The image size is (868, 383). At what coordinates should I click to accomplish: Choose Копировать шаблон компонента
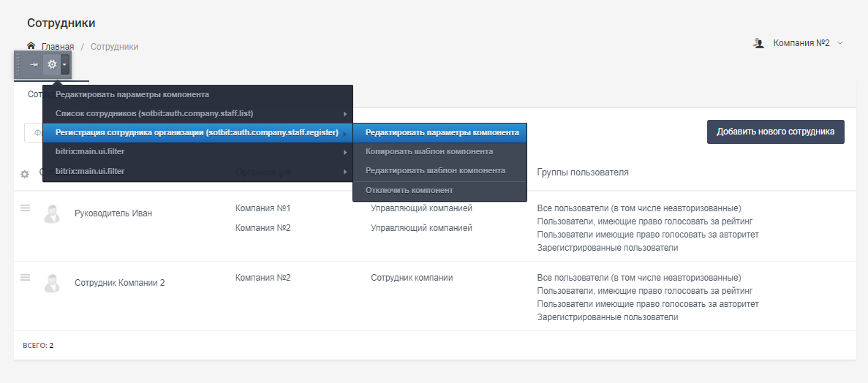tap(440, 151)
